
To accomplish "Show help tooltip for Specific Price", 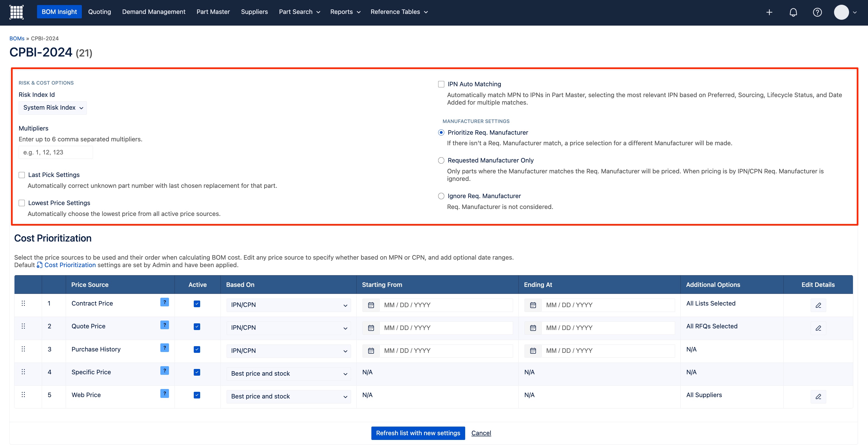I will pos(165,371).
